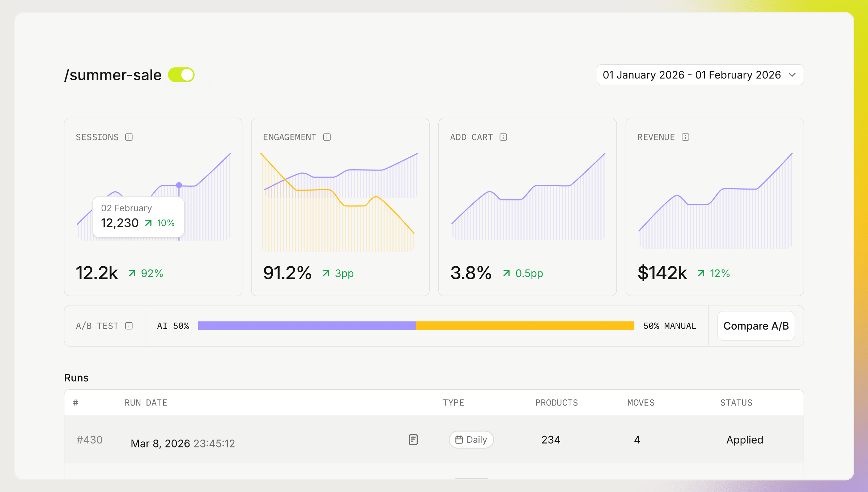Click the notes icon on run #430
868x492 pixels.
pyautogui.click(x=413, y=440)
